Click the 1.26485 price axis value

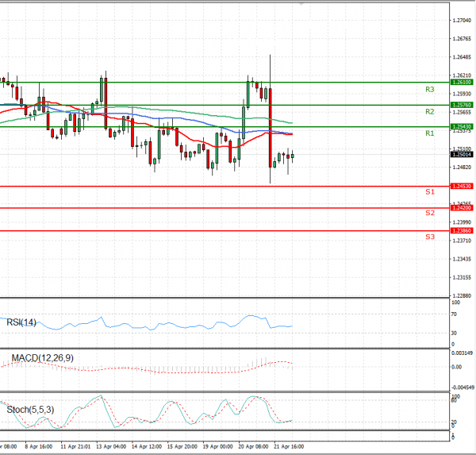pos(462,57)
